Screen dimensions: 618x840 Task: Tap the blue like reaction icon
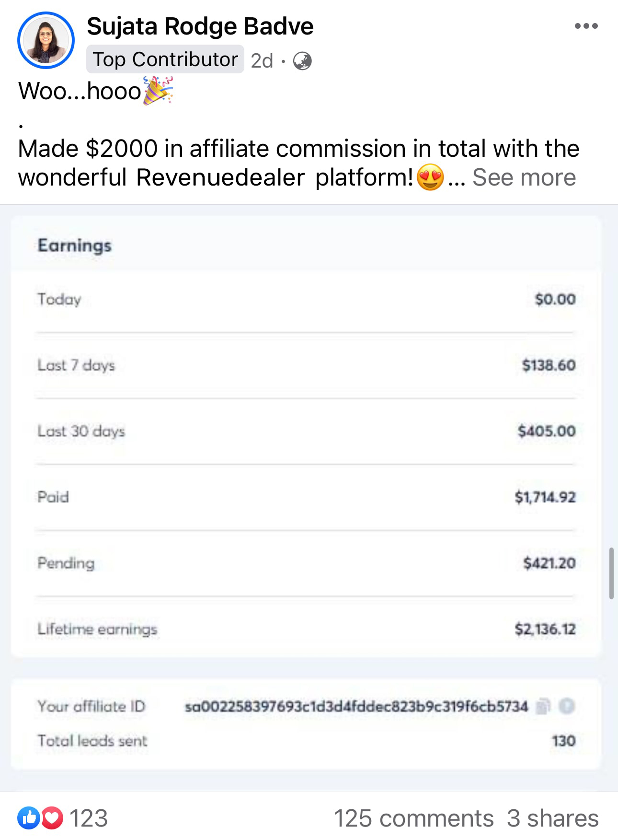29,818
